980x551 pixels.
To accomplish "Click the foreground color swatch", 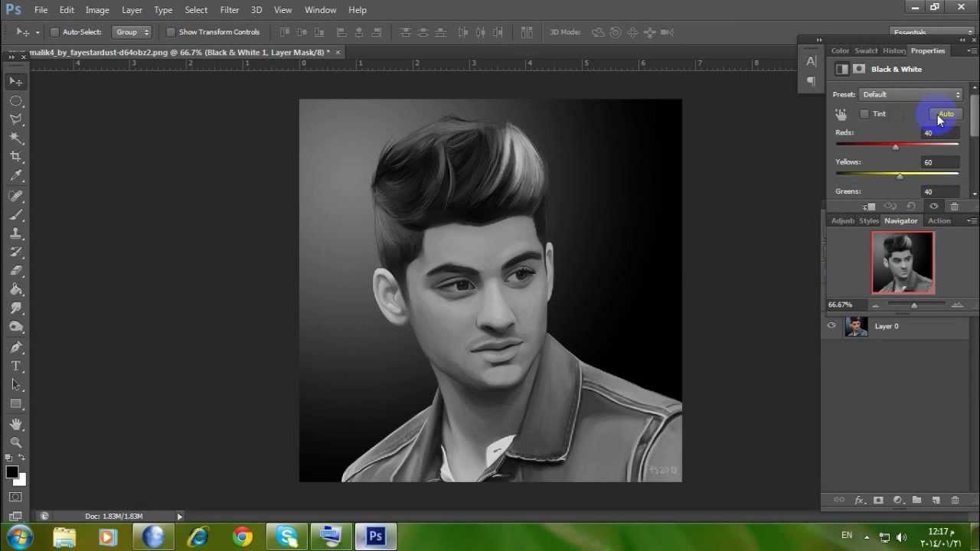I will 11,472.
